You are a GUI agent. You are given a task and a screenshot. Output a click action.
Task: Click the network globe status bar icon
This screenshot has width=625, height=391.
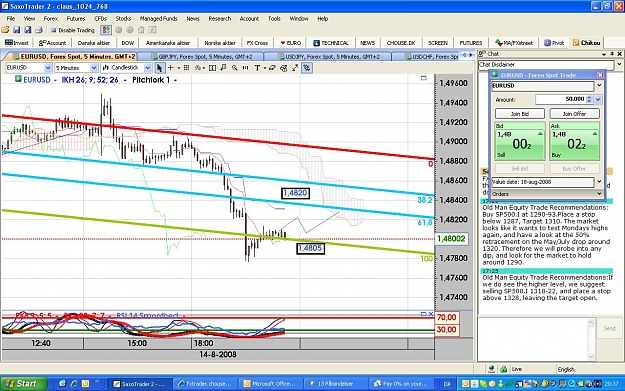[491, 369]
